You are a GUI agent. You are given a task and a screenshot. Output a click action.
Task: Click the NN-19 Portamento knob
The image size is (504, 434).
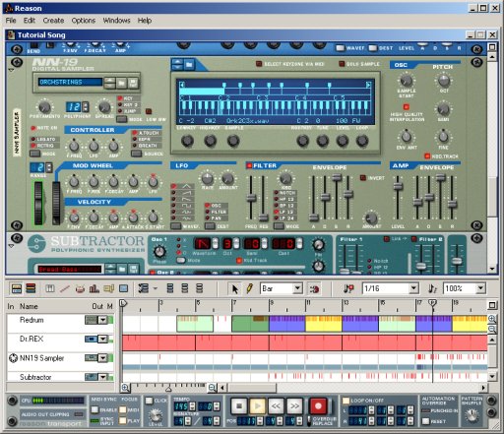pos(44,107)
